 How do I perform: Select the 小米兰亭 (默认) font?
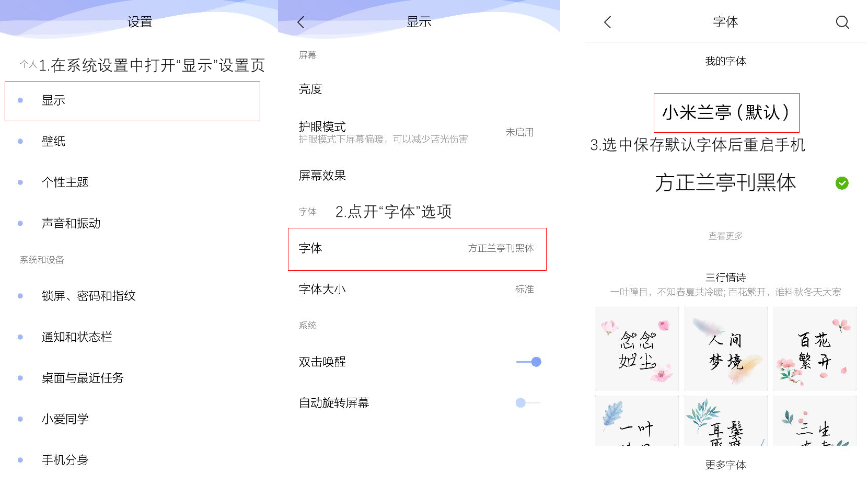pos(726,112)
